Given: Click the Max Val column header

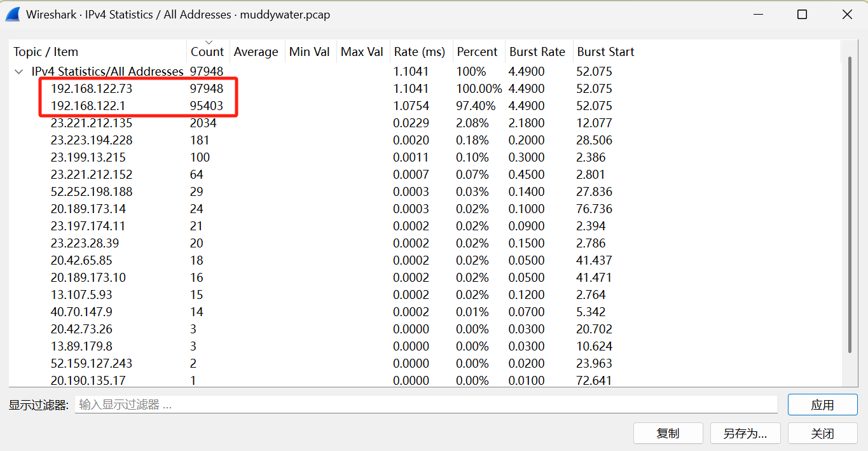Looking at the screenshot, I should (362, 52).
